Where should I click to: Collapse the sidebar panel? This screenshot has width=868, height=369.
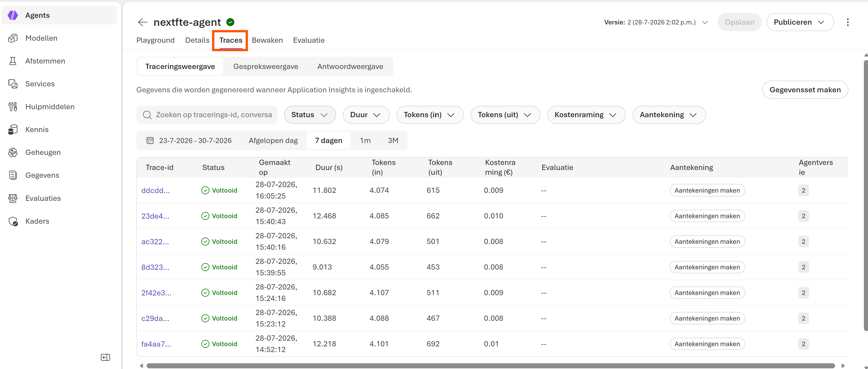pyautogui.click(x=105, y=357)
